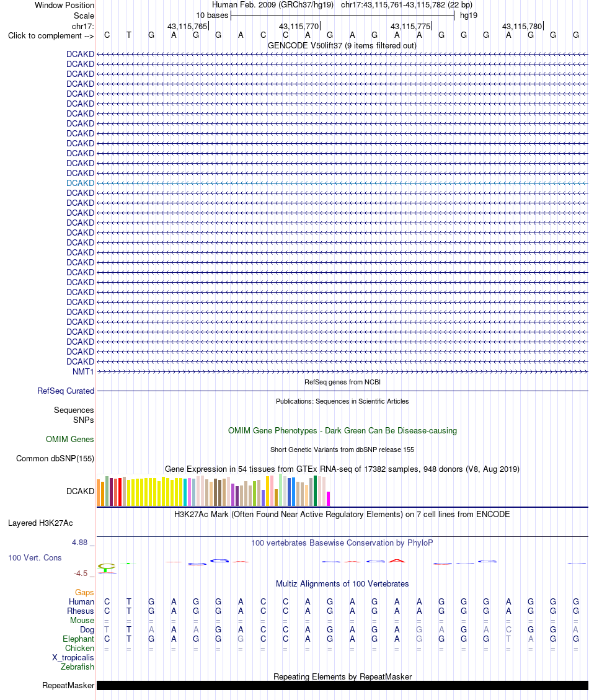Click the 'Click to complement -->' label
This screenshot has height=700, width=589.
tap(51, 36)
